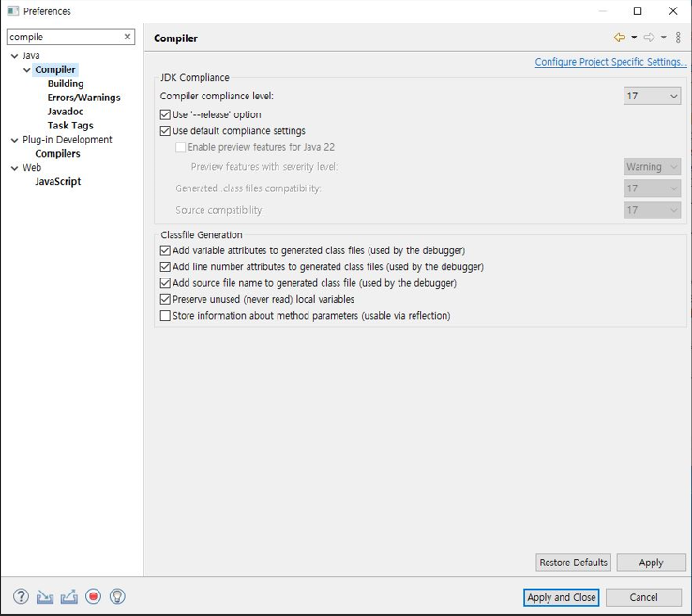Toggle Add line number attributes checkbox

[165, 266]
